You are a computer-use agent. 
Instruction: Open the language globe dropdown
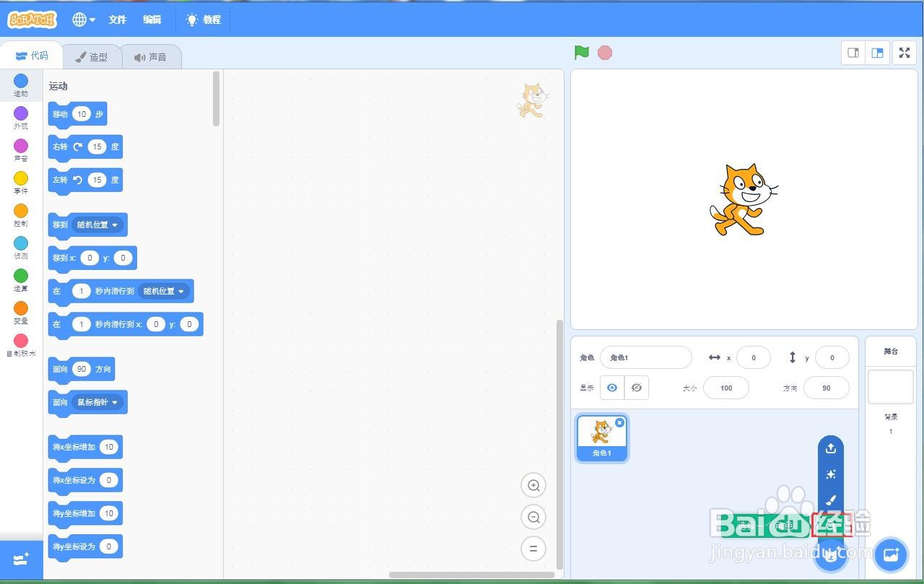[x=82, y=19]
